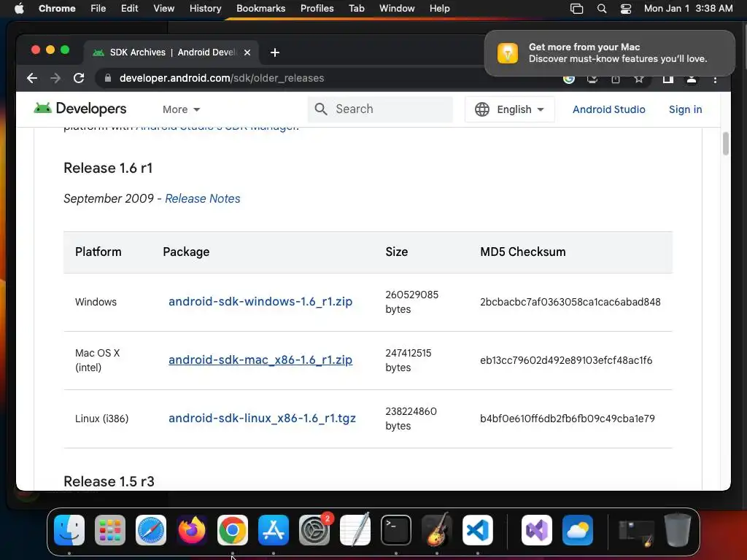
Task: Click the Android Developers logo
Action: (x=80, y=109)
